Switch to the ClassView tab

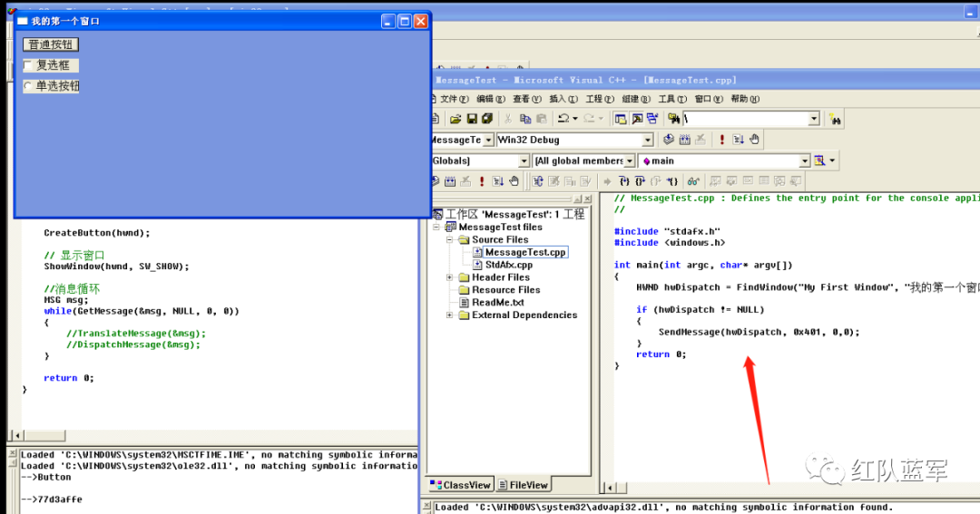(461, 485)
